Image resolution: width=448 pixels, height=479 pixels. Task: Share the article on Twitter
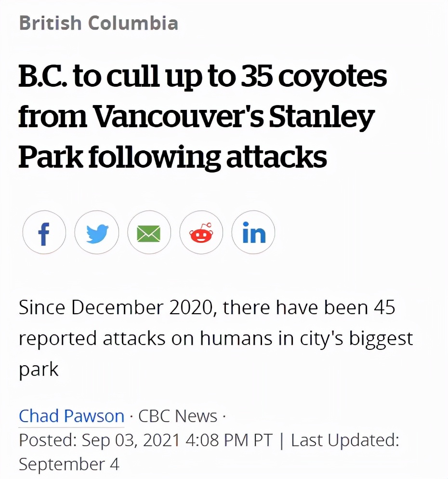96,233
